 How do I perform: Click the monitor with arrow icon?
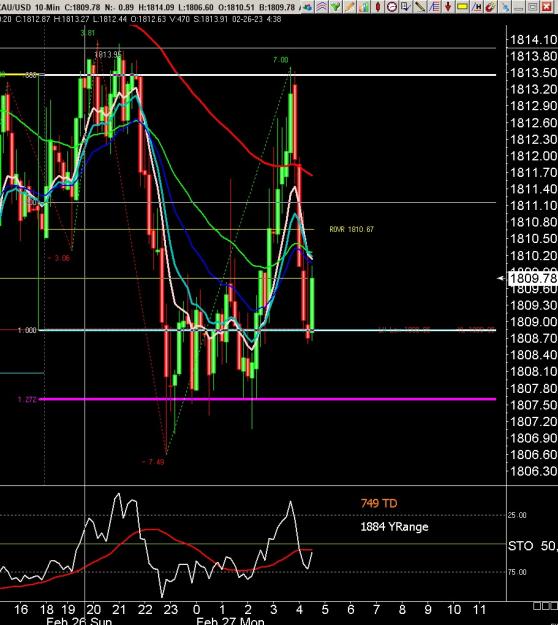click(x=406, y=7)
